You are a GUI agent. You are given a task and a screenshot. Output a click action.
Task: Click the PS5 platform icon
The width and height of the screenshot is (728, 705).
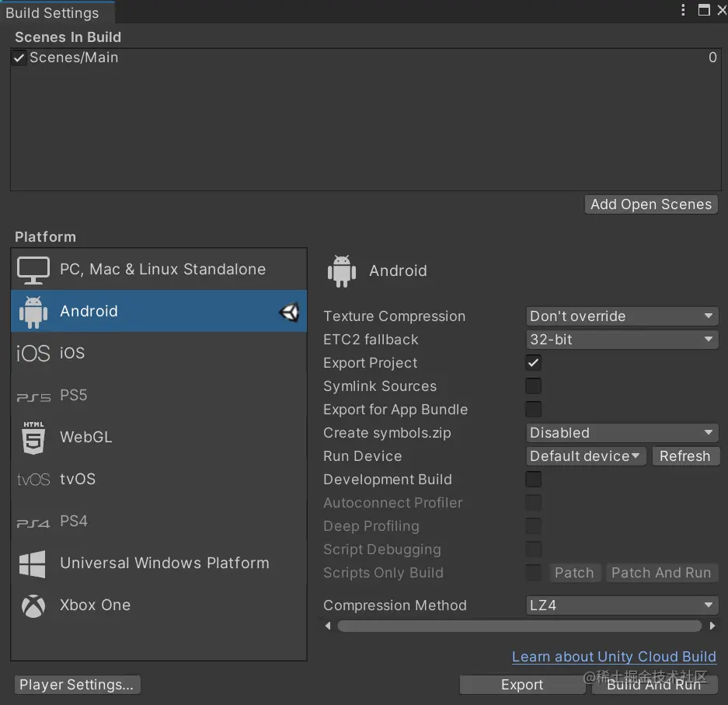pos(33,395)
